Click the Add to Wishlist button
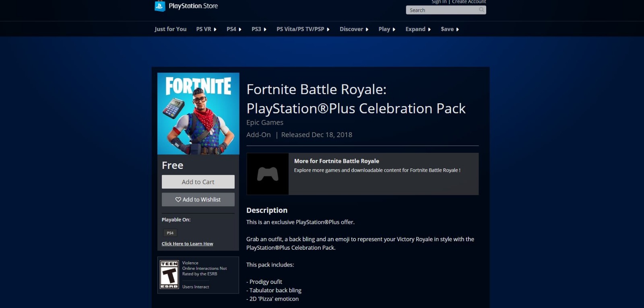 click(198, 199)
